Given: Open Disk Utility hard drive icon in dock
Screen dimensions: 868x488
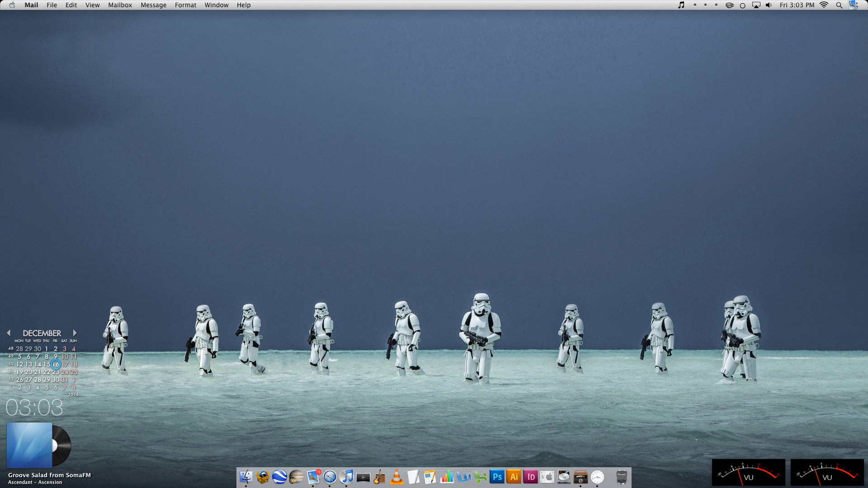Looking at the screenshot, I should click(564, 477).
